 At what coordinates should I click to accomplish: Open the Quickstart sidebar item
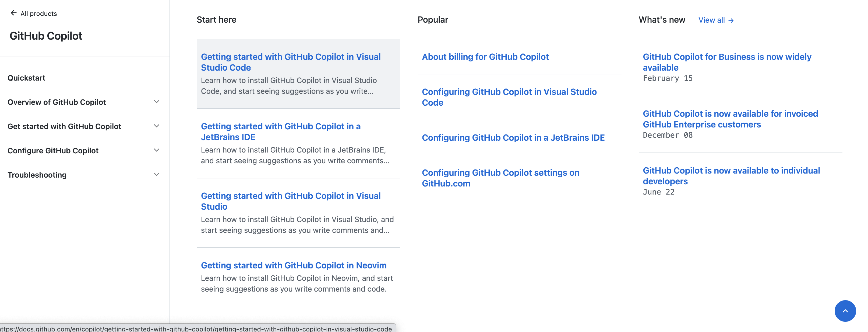coord(26,78)
